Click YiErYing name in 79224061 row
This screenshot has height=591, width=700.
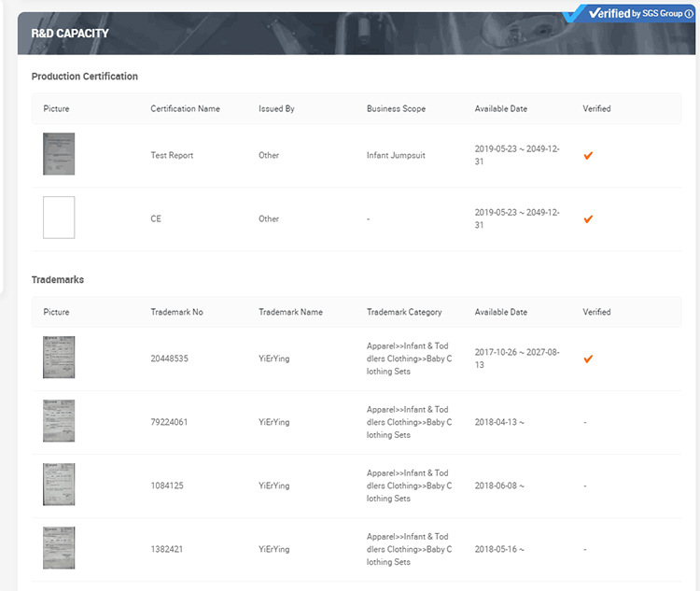pos(274,422)
